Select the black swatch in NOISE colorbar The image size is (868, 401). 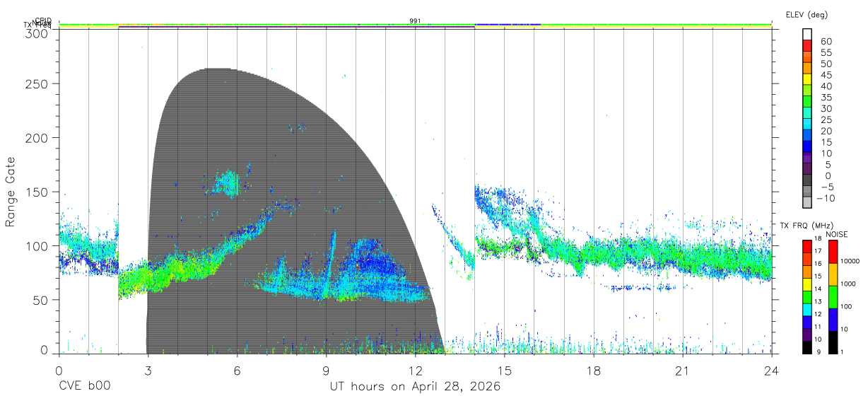tap(833, 342)
